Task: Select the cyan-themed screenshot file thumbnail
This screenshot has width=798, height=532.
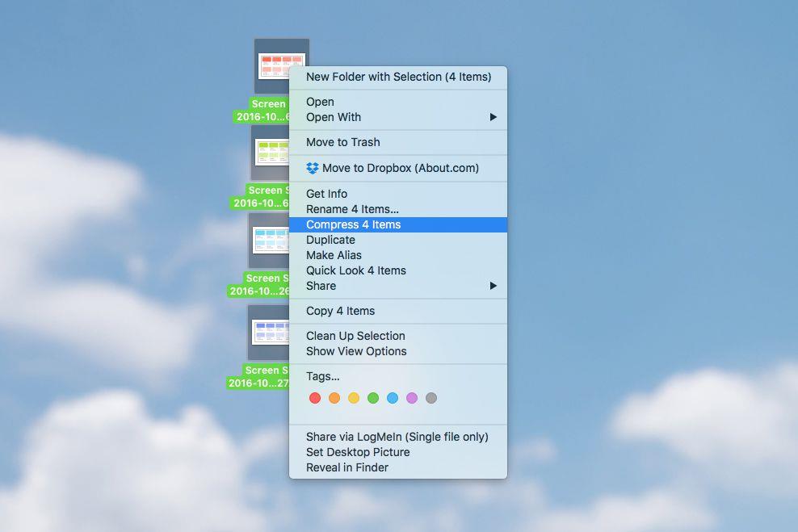Action: click(x=271, y=240)
